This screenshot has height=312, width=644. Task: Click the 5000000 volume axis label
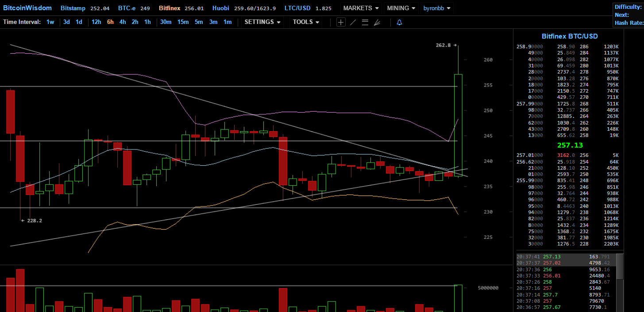tap(488, 288)
